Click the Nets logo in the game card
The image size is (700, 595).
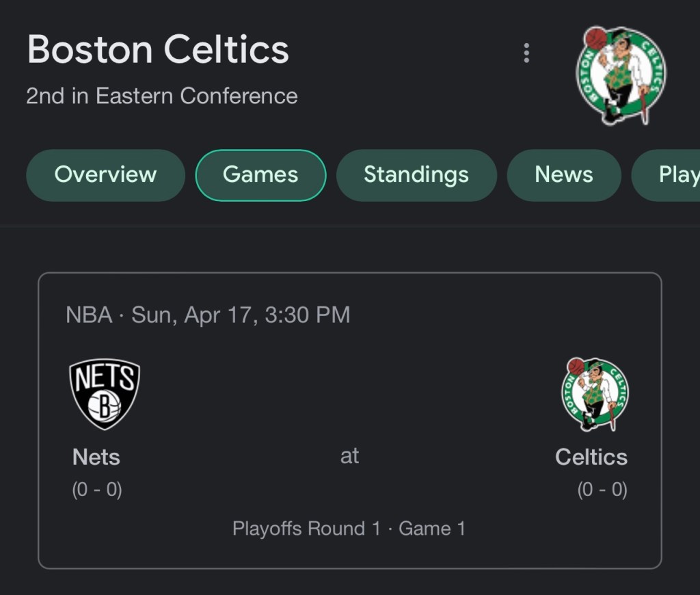click(x=105, y=394)
